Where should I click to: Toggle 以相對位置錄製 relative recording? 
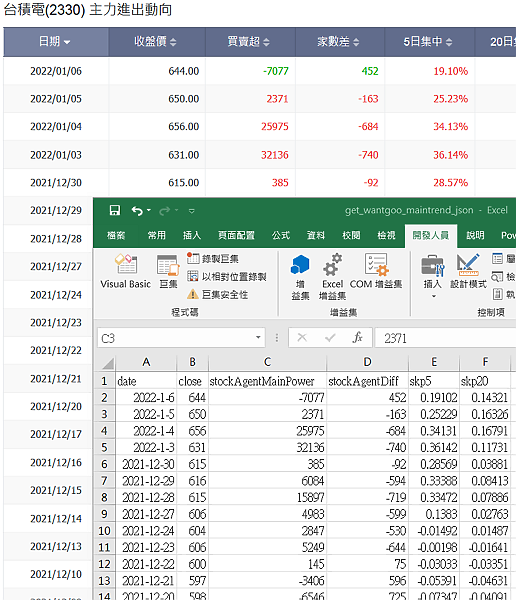pyautogui.click(x=227, y=276)
